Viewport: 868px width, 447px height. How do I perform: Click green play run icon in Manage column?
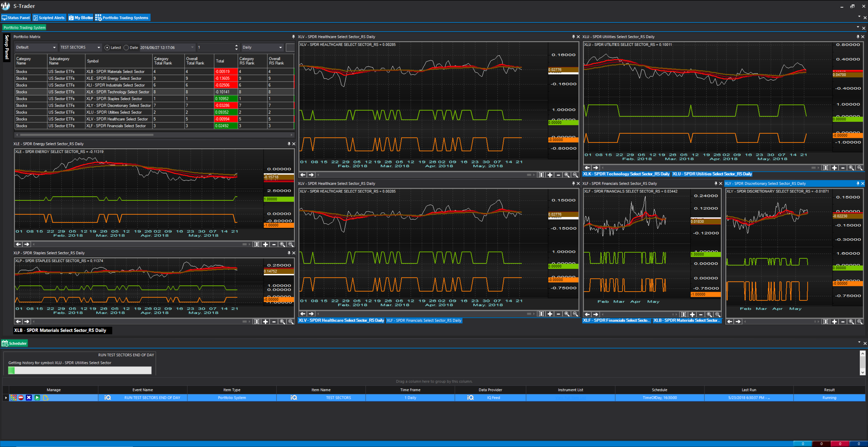tap(37, 398)
